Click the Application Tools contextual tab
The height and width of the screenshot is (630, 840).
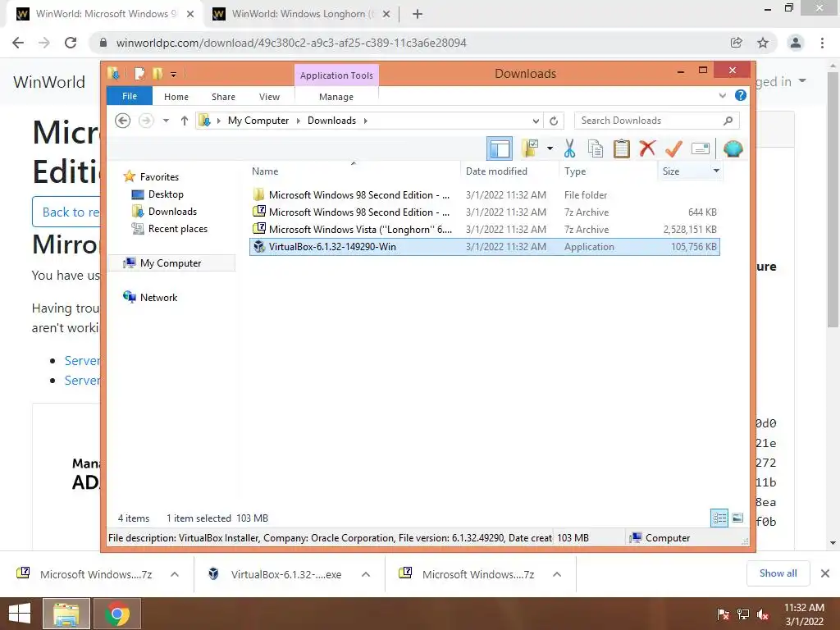(x=336, y=75)
